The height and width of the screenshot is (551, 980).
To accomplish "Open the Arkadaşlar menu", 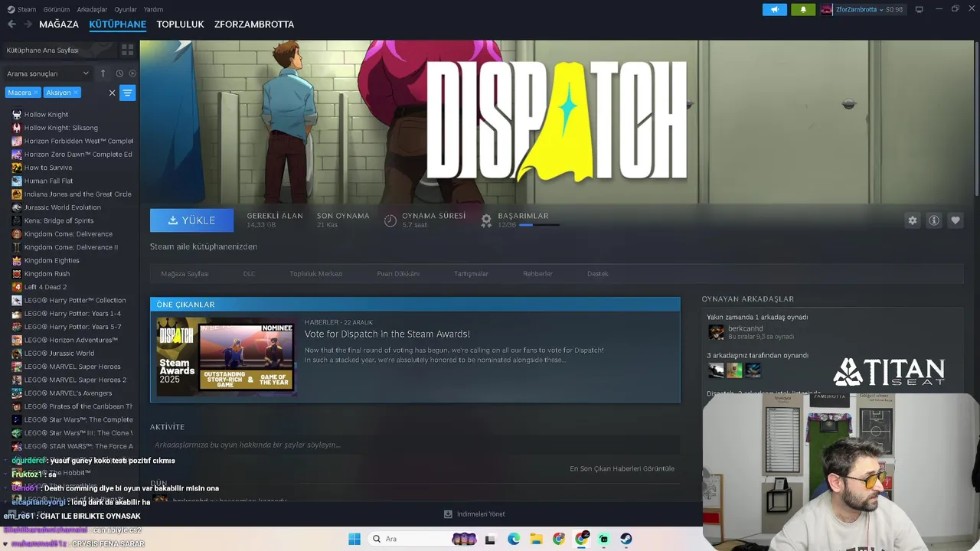I will (93, 9).
